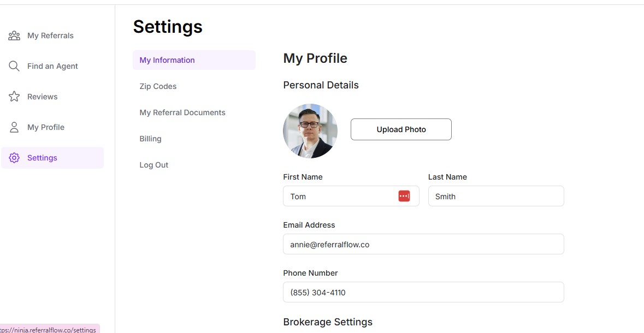Click the Find an Agent sidebar entry
The height and width of the screenshot is (333, 644).
click(x=53, y=66)
